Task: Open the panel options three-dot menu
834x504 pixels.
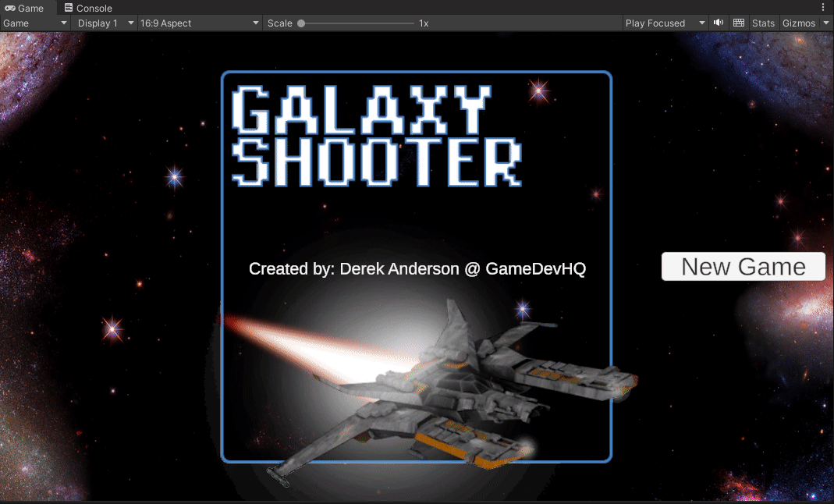Action: pyautogui.click(x=823, y=8)
